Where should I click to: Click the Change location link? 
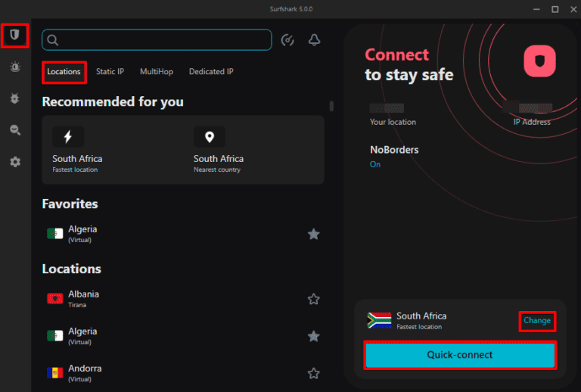(537, 320)
